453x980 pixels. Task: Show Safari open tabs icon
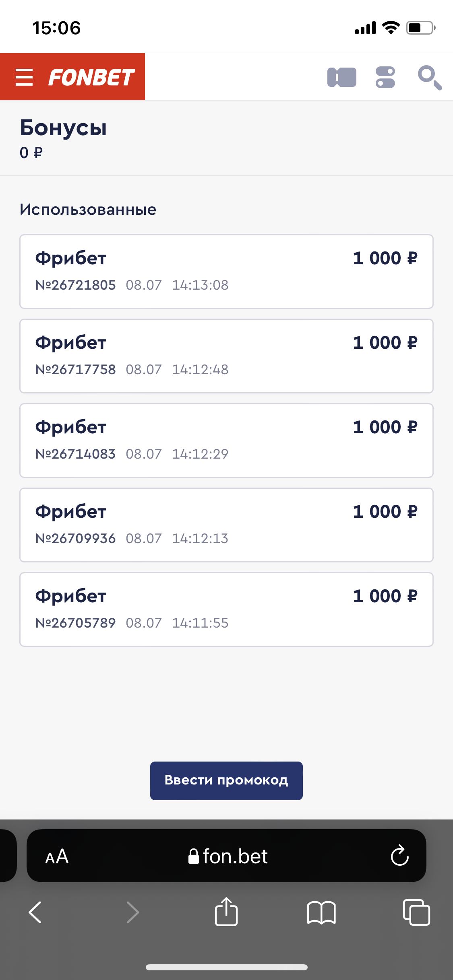click(416, 912)
